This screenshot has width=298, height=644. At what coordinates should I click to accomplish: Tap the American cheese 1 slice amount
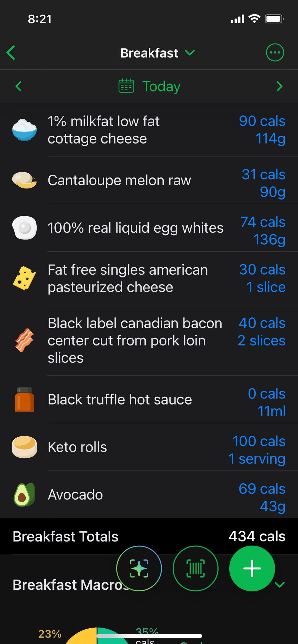pyautogui.click(x=266, y=287)
